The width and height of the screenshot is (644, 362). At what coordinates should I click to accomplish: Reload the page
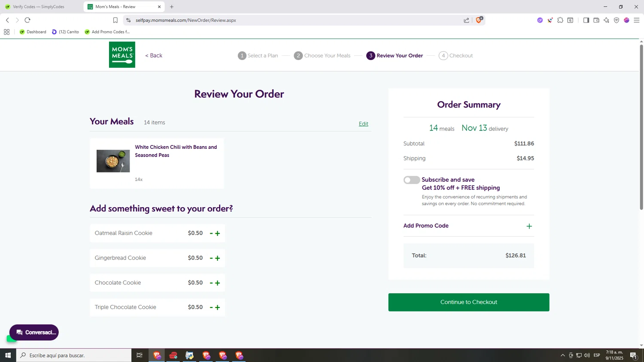pos(27,20)
